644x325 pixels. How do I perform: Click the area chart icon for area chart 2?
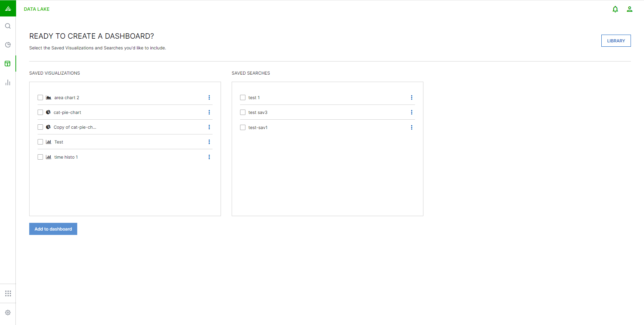point(49,97)
